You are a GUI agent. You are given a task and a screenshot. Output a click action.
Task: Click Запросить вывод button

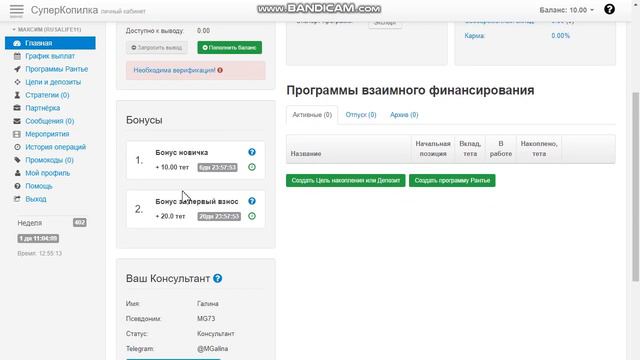coord(157,47)
